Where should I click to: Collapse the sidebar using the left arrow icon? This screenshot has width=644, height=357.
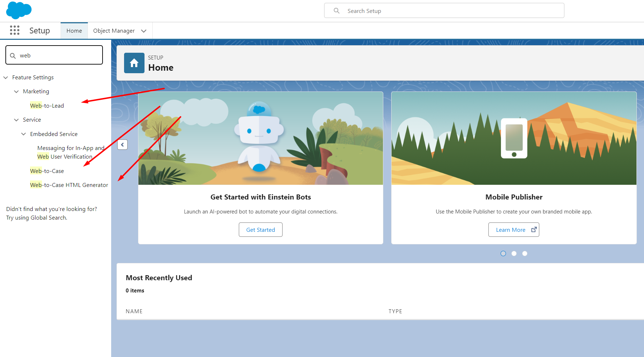[122, 145]
